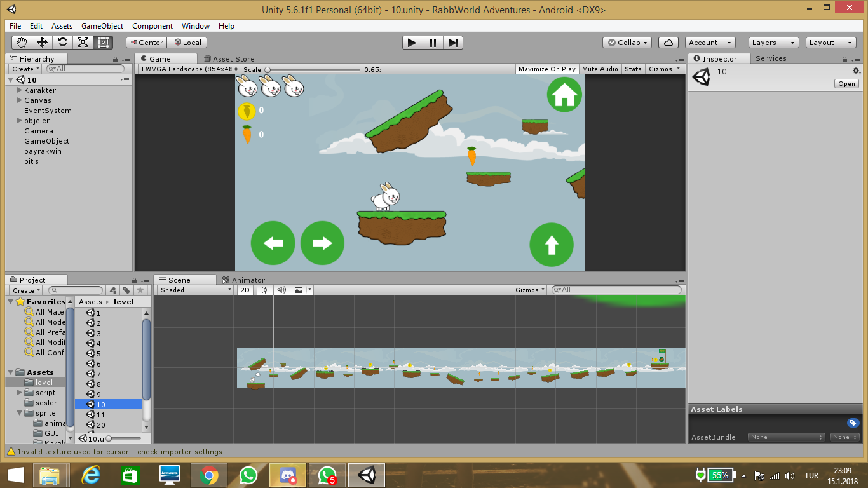Toggle pivot mode with the Center button
868x488 pixels.
[146, 43]
